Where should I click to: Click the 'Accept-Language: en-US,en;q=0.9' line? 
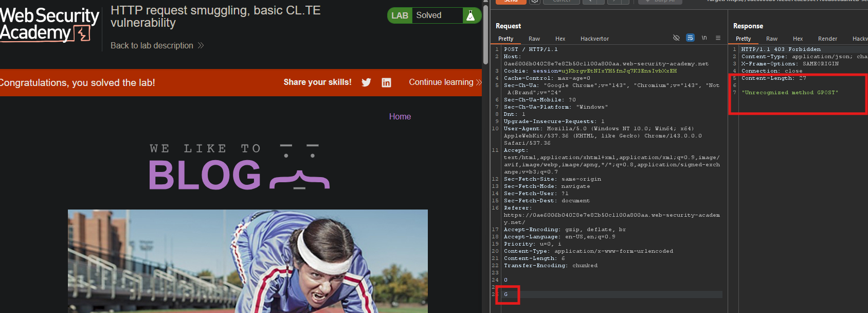tap(559, 237)
